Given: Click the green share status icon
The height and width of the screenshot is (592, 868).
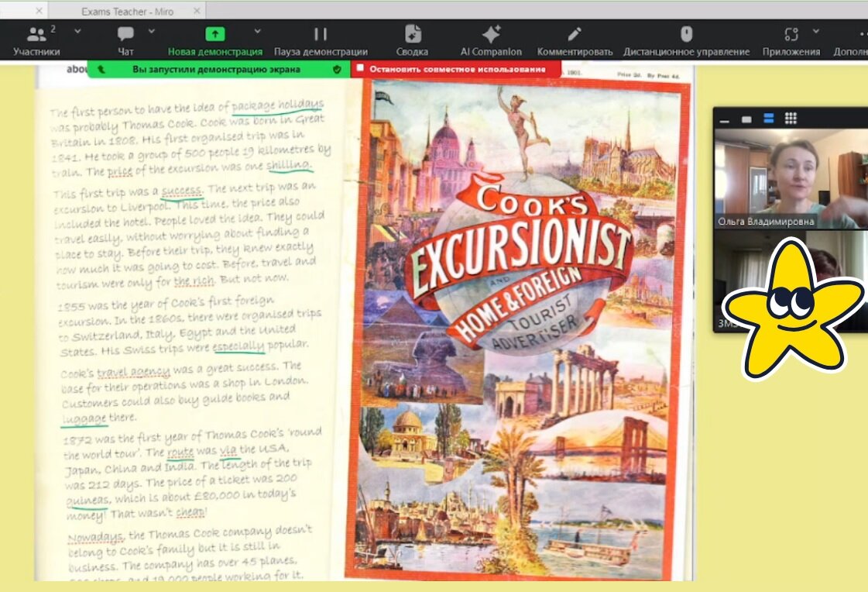Looking at the screenshot, I should tap(101, 69).
